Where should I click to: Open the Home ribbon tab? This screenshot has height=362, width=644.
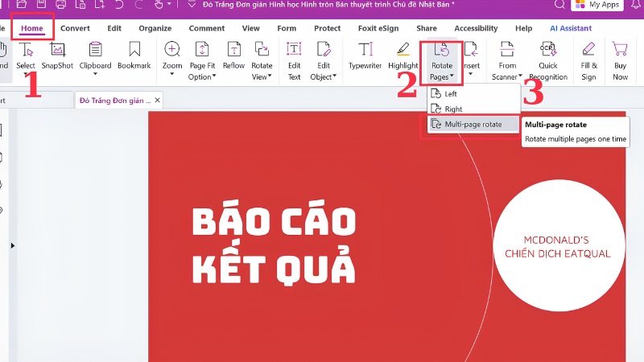(x=32, y=28)
